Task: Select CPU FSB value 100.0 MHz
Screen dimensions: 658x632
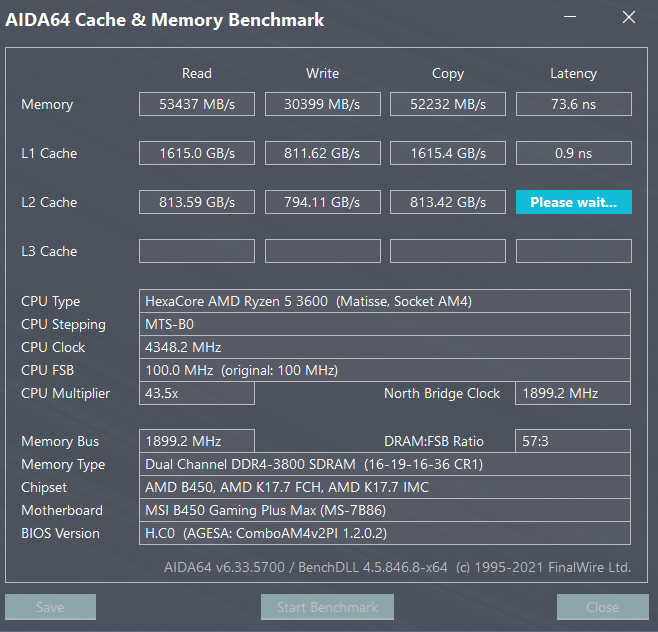Action: pos(385,370)
